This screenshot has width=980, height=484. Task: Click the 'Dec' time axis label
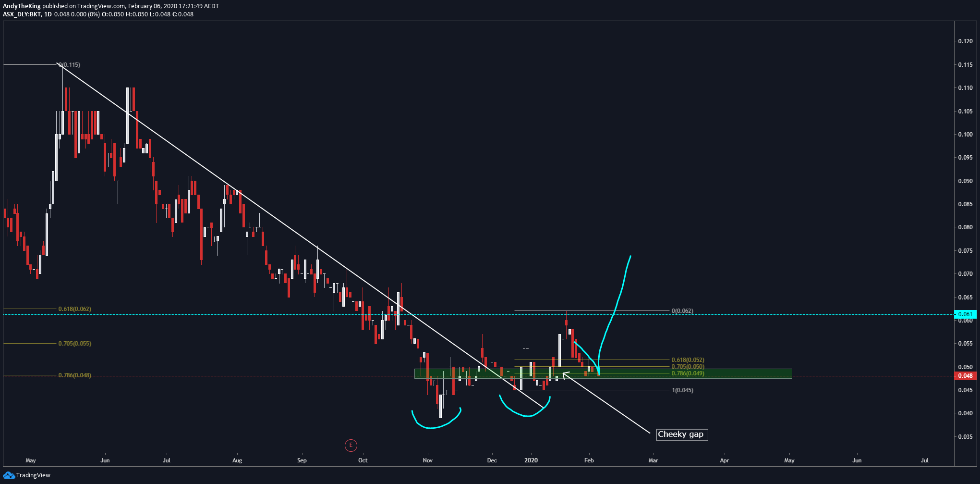(492, 460)
